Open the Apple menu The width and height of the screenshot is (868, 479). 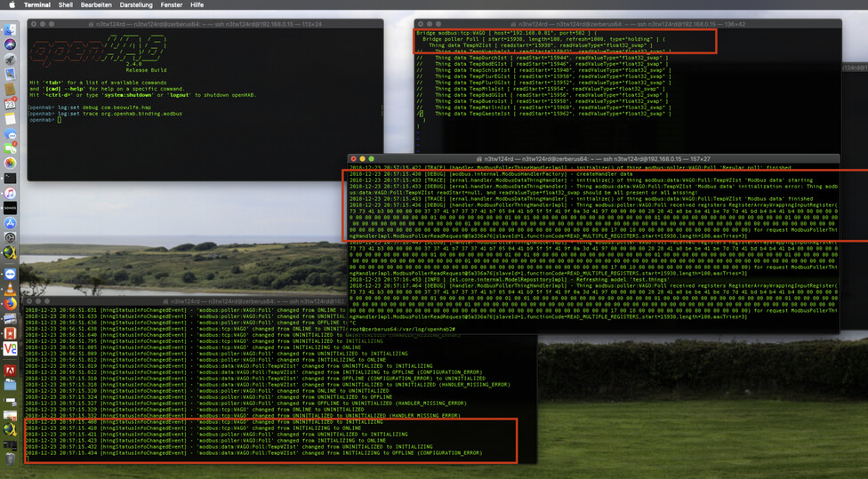pos(12,4)
